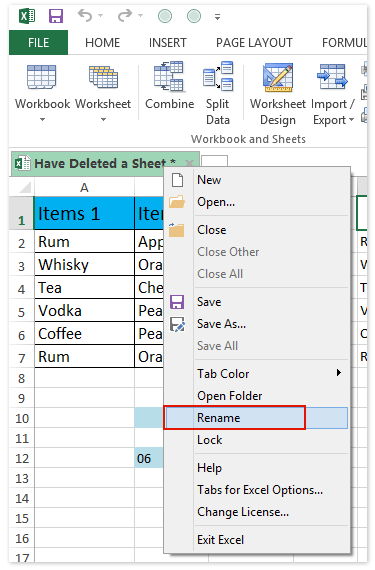Expand the Worksheet dropdown arrow
This screenshot has height=570, width=375.
[x=104, y=119]
